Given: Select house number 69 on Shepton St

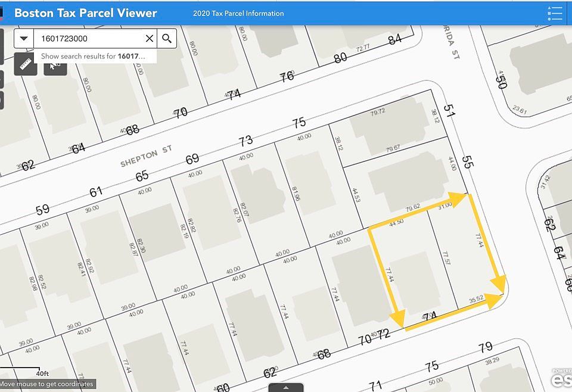Looking at the screenshot, I should coord(192,158).
